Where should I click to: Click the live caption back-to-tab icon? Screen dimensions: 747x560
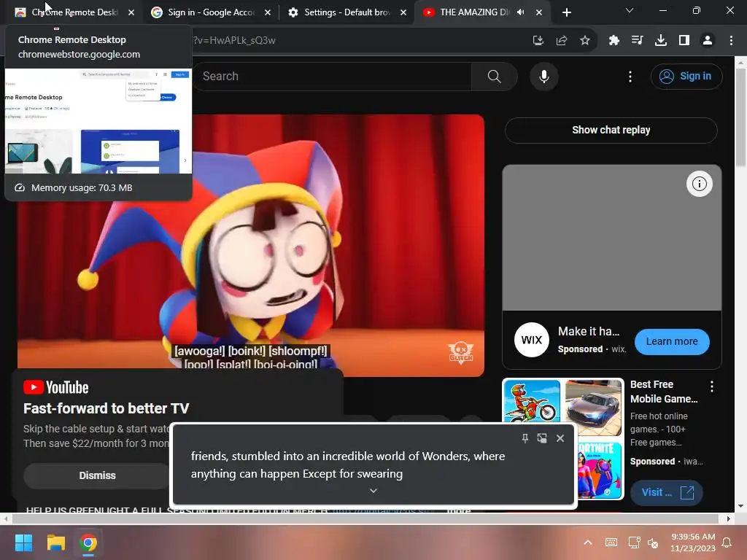coord(542,438)
